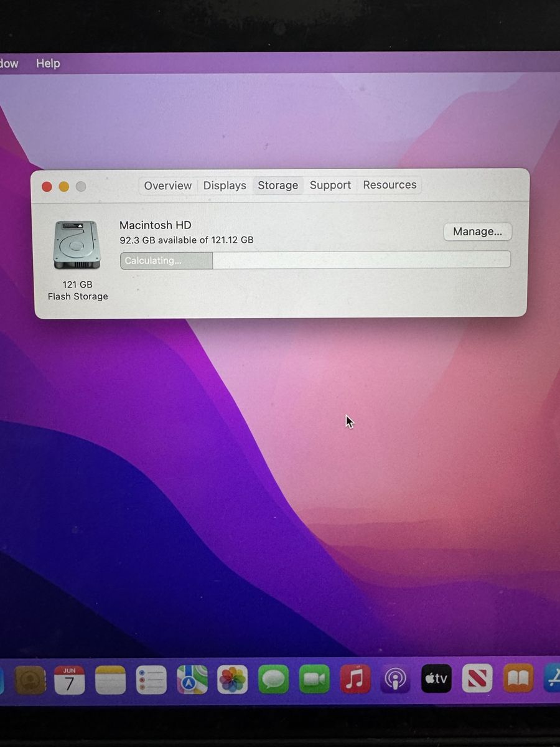Open the Music app icon
This screenshot has width=560, height=747.
355,679
